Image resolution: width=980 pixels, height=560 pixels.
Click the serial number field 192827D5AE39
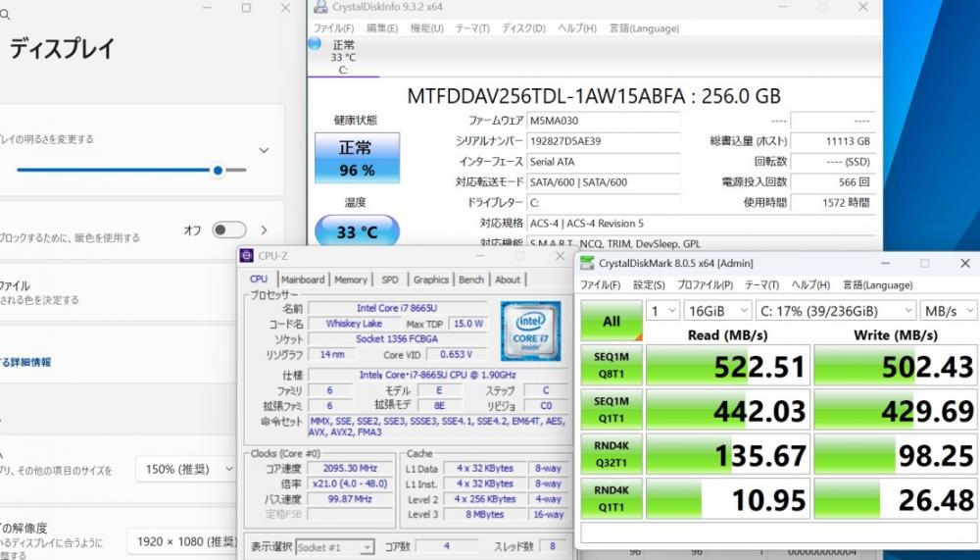603,141
